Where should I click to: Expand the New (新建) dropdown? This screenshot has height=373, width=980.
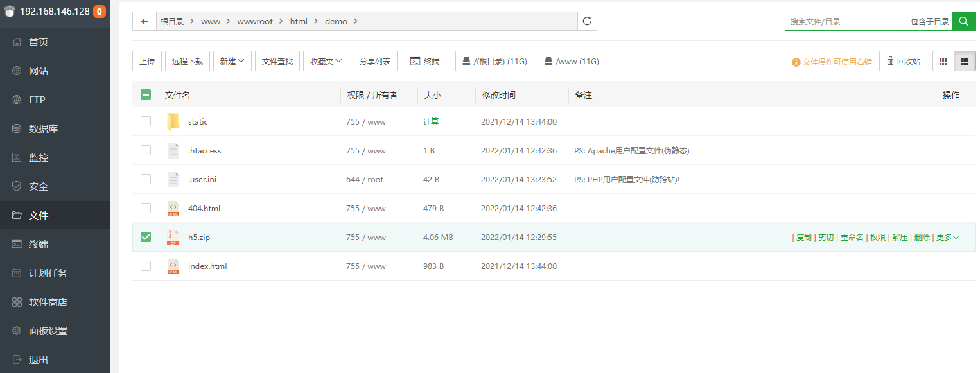[232, 61]
